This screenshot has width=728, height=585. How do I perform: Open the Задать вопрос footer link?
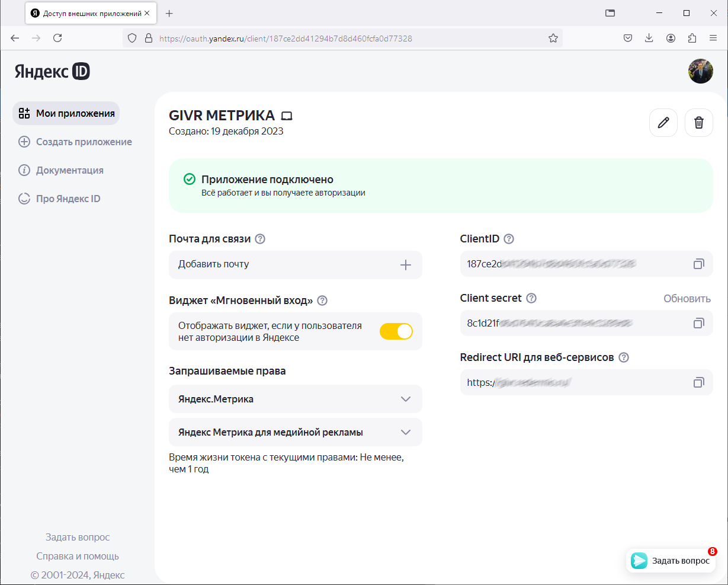point(78,537)
